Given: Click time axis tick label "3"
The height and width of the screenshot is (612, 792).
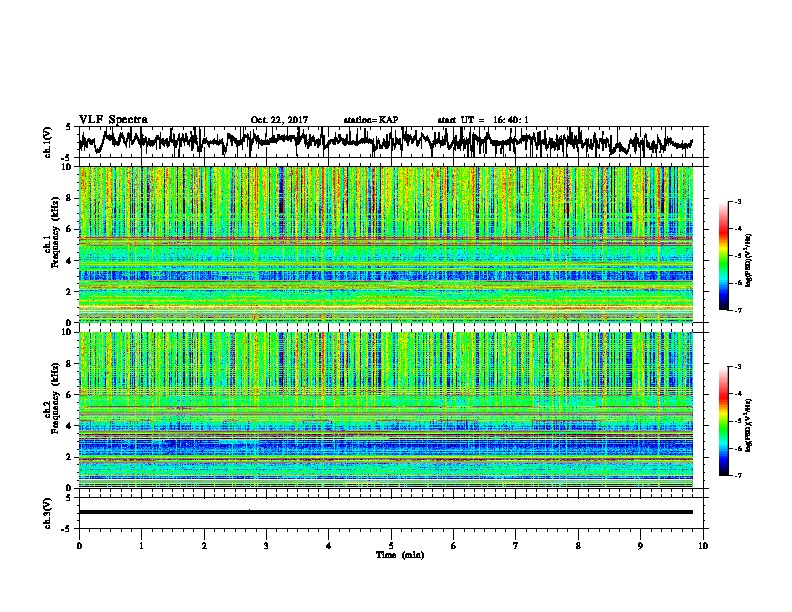Looking at the screenshot, I should click(266, 546).
